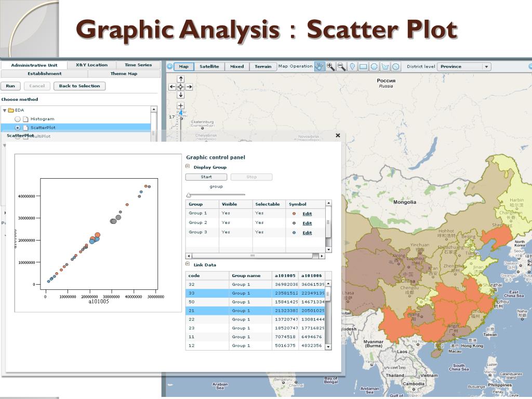Click the group table scroll right arrow
532x399 pixels.
[x=322, y=256]
